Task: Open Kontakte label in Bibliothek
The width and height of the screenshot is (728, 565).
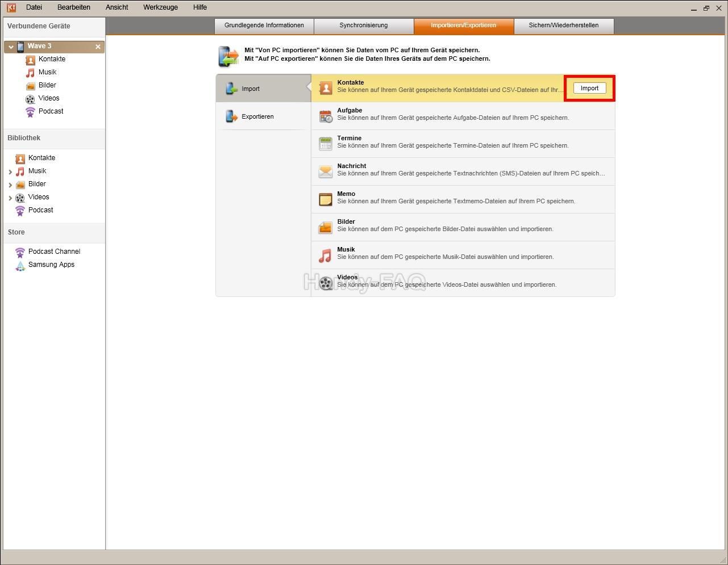Action: tap(41, 158)
